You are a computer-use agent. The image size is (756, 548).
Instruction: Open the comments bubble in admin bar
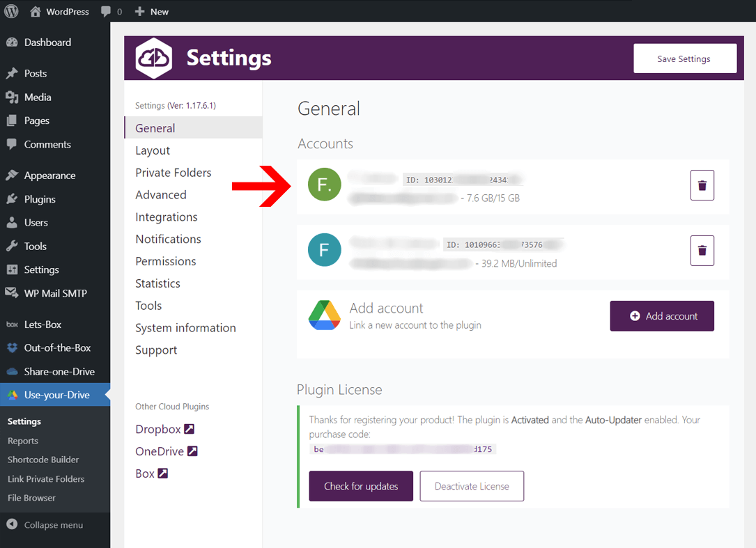[111, 12]
